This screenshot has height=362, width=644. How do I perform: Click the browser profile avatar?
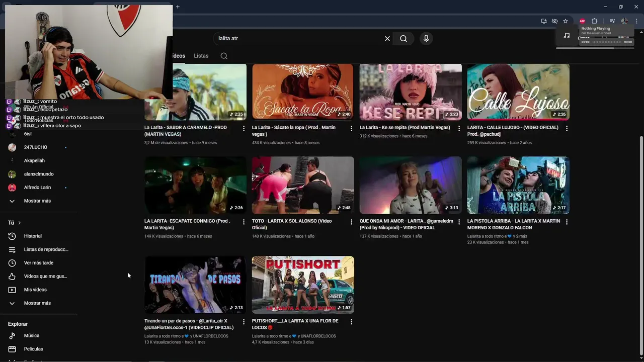tap(624, 21)
